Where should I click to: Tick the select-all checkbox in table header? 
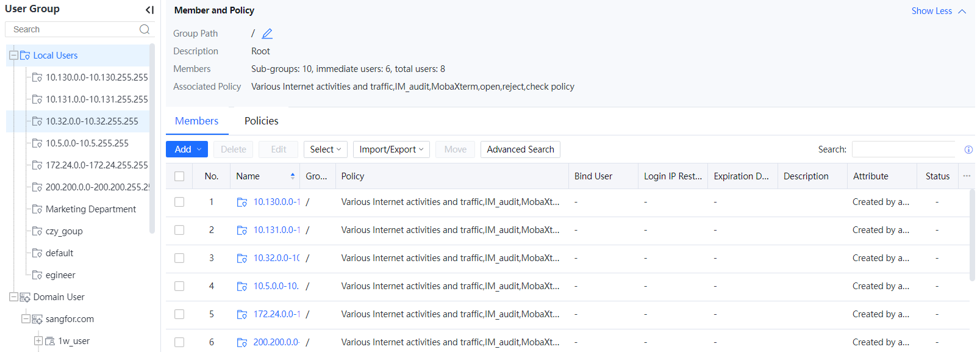click(179, 176)
